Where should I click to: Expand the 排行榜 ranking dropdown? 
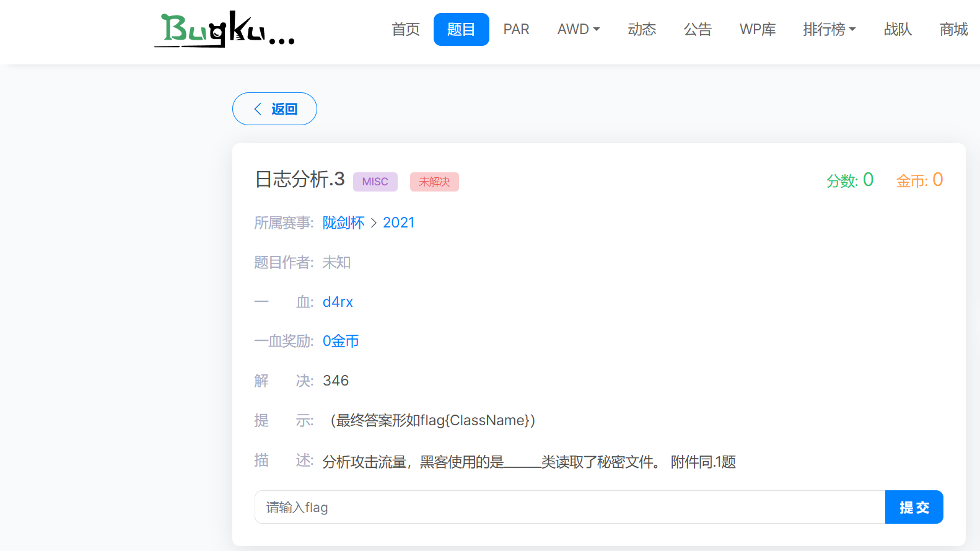pos(829,29)
